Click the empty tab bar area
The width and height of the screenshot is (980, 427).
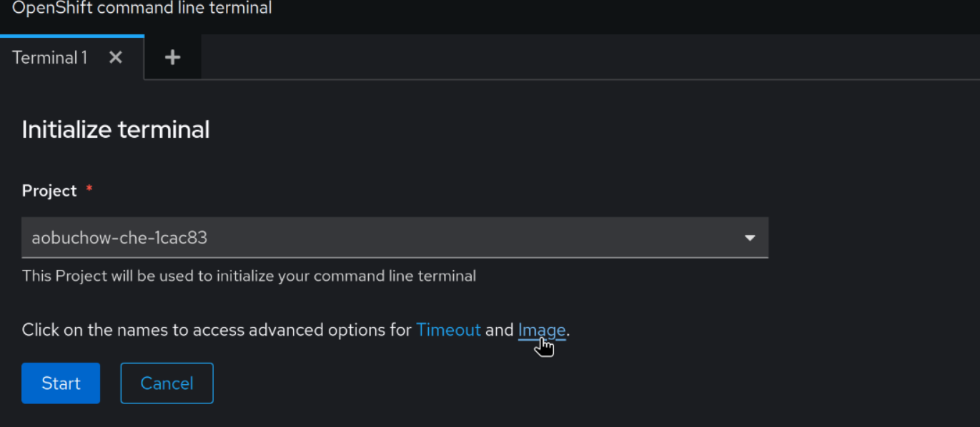tap(572, 58)
